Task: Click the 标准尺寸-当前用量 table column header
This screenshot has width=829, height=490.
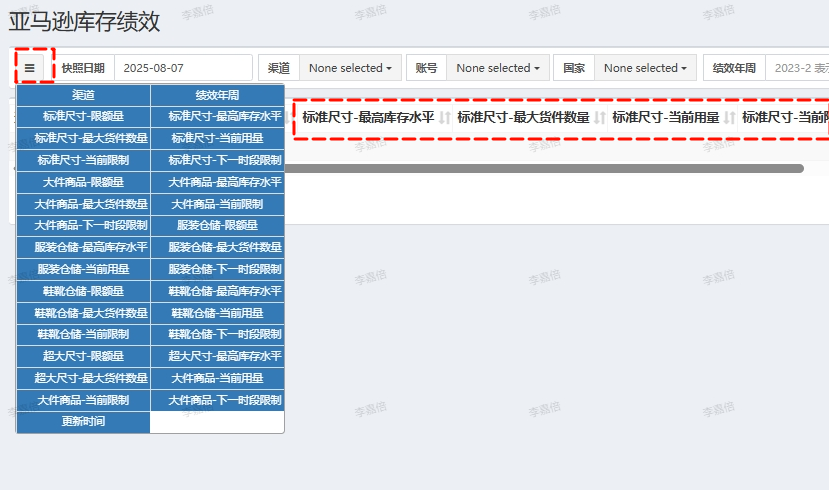Action: pos(666,117)
